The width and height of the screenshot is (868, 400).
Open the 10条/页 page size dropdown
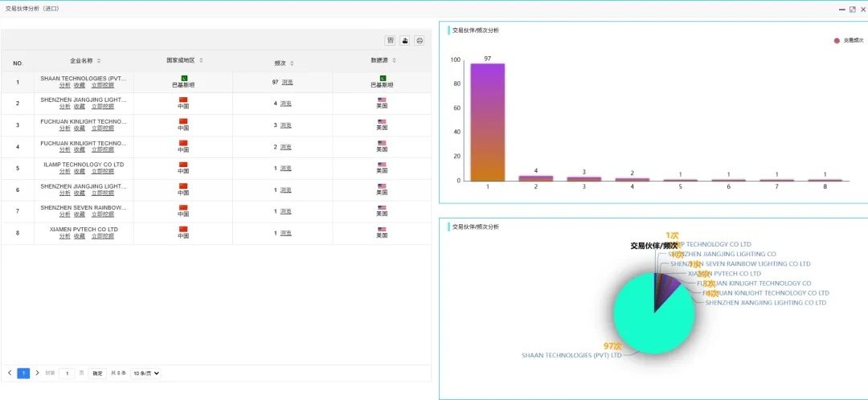146,373
